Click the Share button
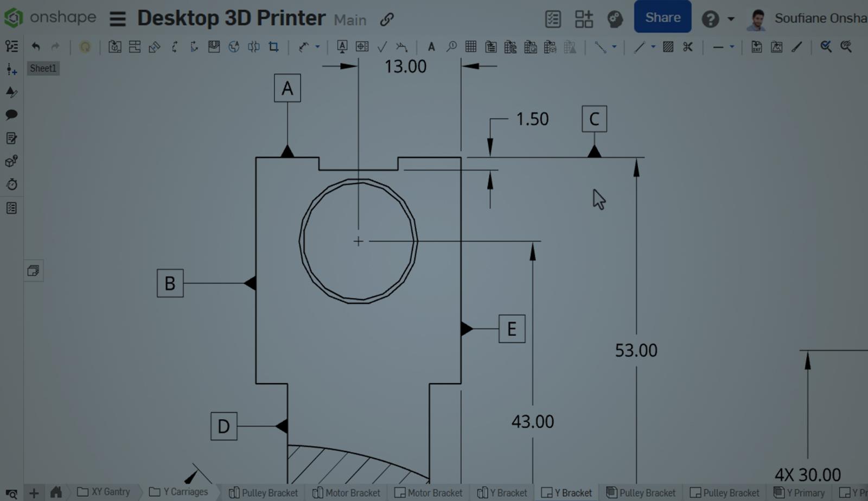The height and width of the screenshot is (501, 868). click(x=662, y=17)
